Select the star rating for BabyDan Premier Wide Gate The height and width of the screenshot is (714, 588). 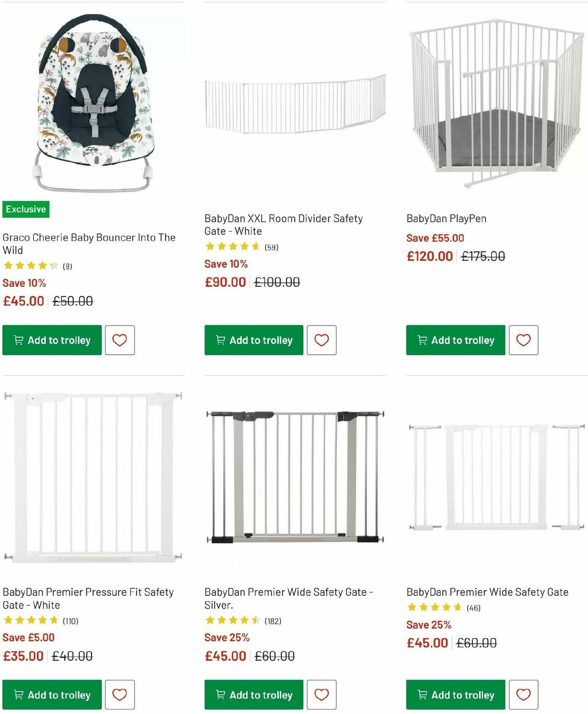point(434,607)
